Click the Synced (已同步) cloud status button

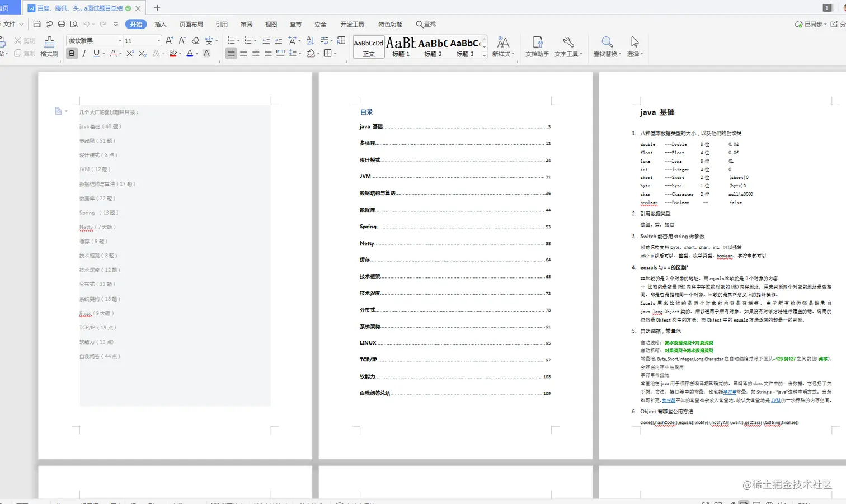(x=810, y=24)
